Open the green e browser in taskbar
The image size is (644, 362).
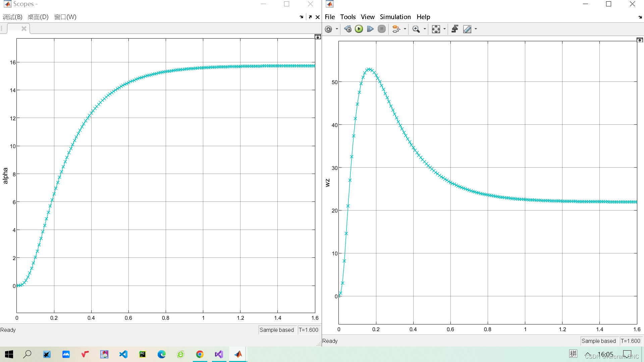point(181,354)
